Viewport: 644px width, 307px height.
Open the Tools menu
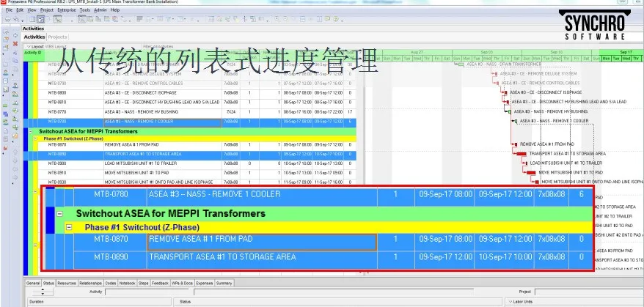pos(85,10)
